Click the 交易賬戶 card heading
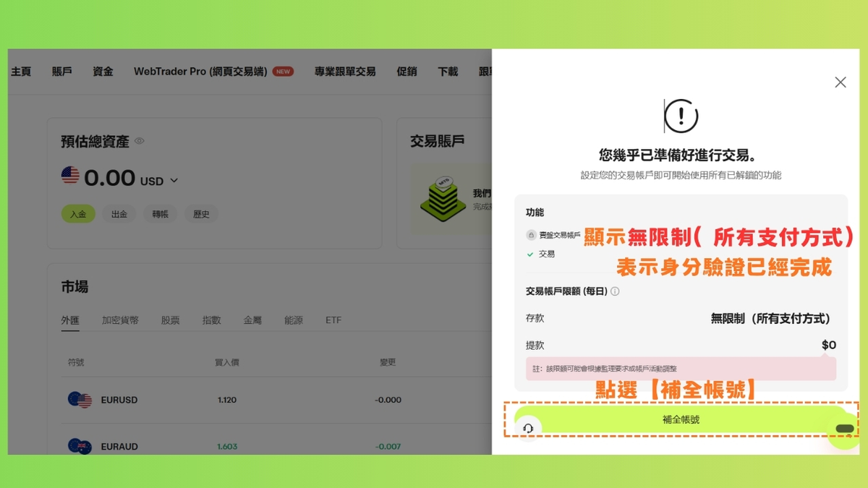 (x=437, y=141)
